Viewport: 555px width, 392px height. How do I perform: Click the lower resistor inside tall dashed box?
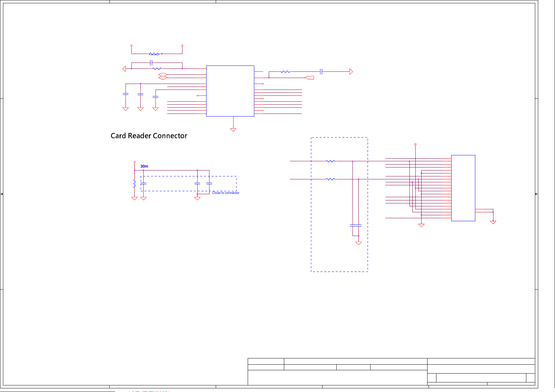(330, 179)
